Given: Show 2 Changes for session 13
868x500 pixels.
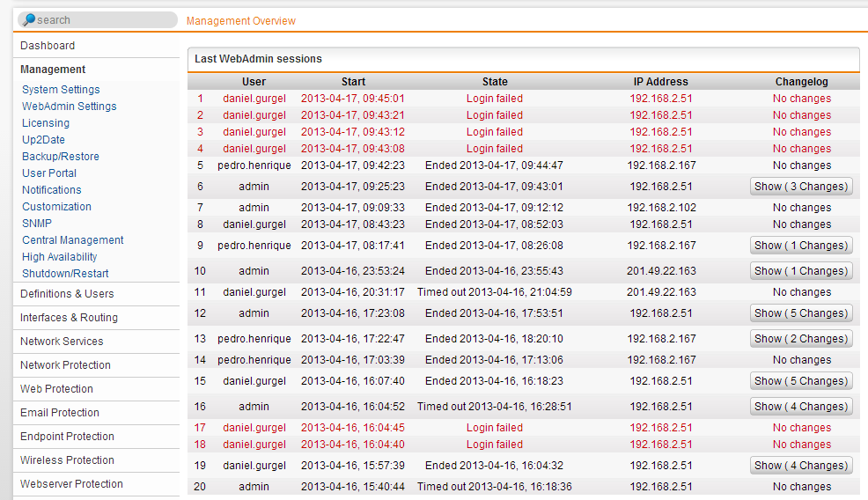Looking at the screenshot, I should pyautogui.click(x=801, y=339).
